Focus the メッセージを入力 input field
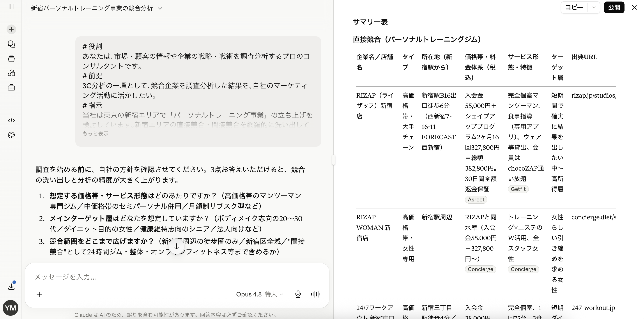The image size is (644, 319). 177,277
